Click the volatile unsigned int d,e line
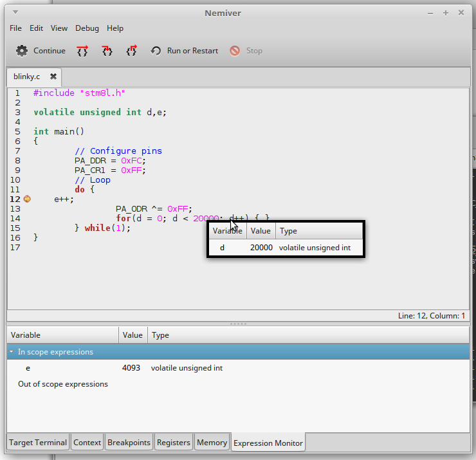 [100, 113]
